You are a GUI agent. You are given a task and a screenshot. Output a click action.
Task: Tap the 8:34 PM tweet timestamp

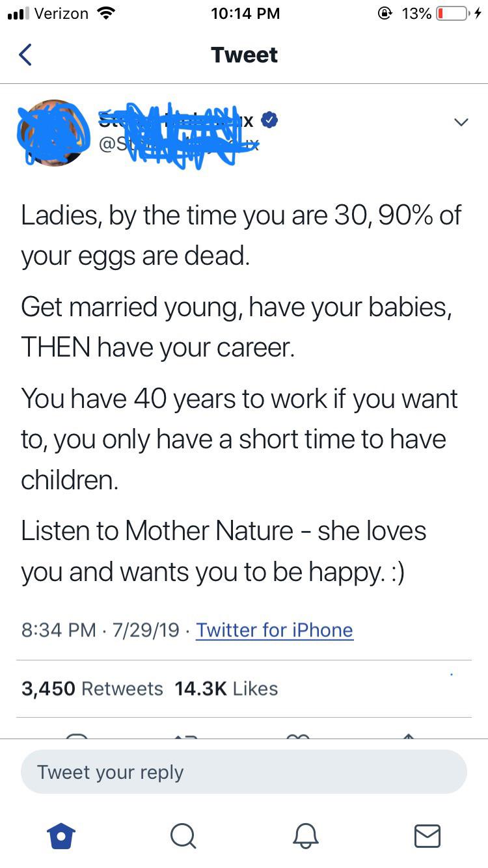pyautogui.click(x=59, y=630)
